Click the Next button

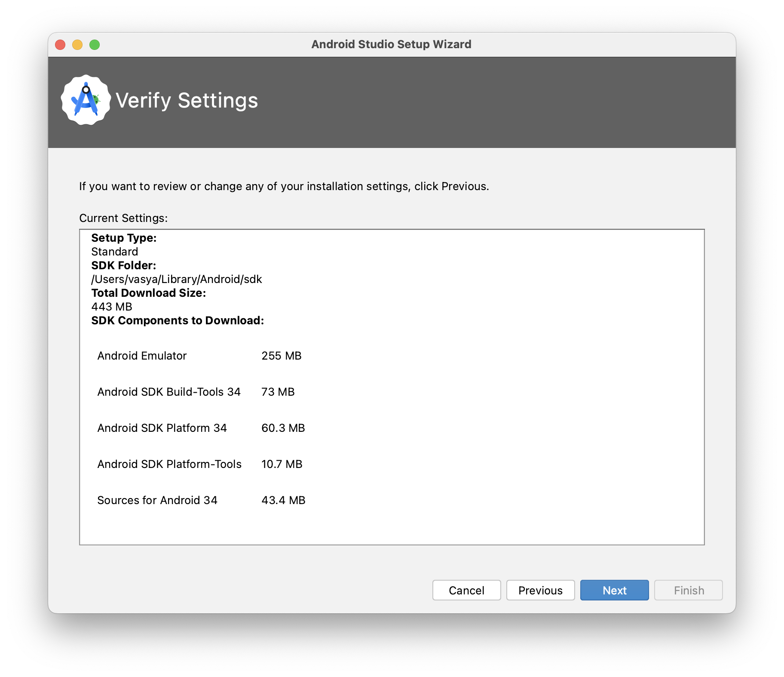614,590
